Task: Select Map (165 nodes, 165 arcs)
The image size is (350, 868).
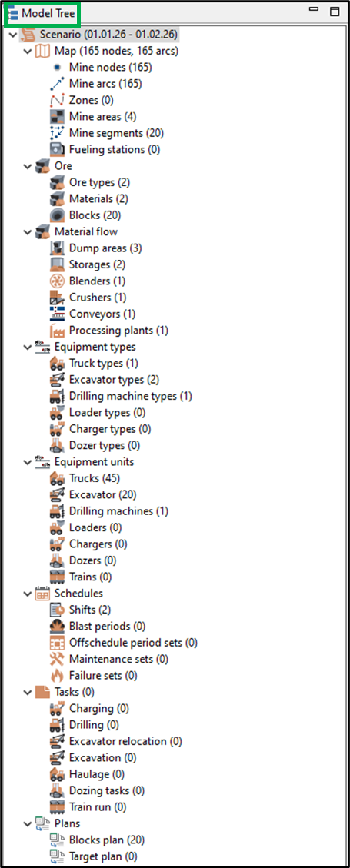Action: pyautogui.click(x=116, y=51)
